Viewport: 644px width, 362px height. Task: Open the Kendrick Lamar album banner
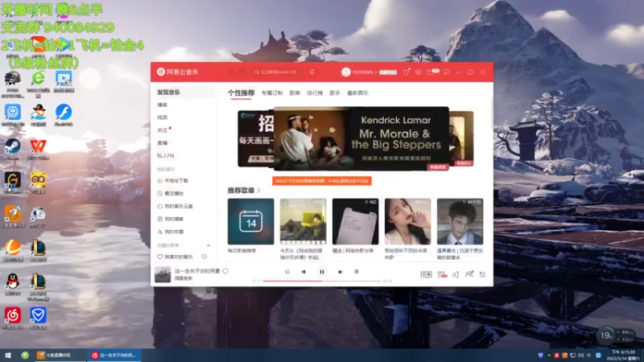(361, 138)
